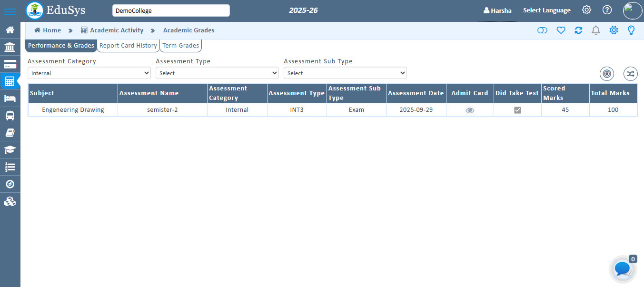Viewport: 644px width, 287px height.
Task: Open the chat bubble at bottom right
Action: (622, 269)
